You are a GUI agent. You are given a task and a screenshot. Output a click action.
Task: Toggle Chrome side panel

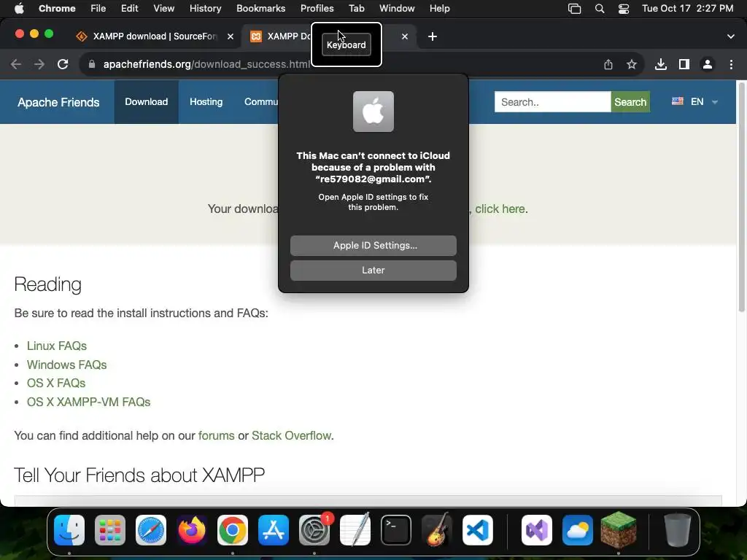click(x=684, y=64)
